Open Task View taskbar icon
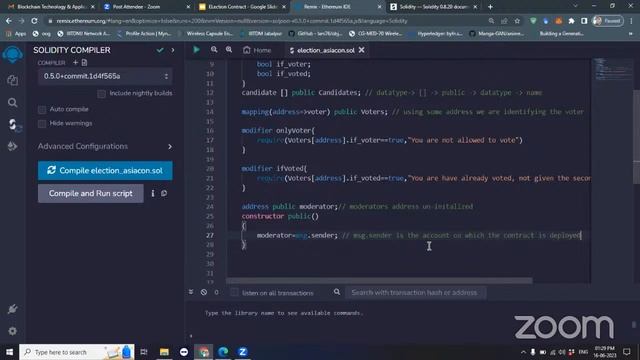 [x=144, y=351]
